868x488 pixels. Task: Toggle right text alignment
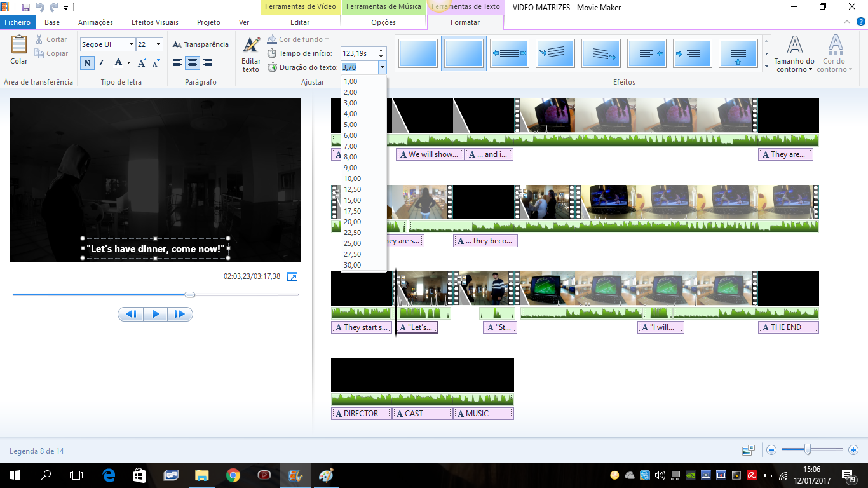pyautogui.click(x=207, y=63)
